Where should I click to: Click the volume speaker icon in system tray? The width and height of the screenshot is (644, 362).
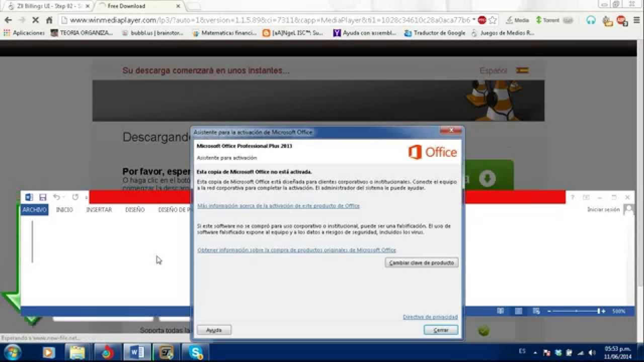click(x=592, y=352)
